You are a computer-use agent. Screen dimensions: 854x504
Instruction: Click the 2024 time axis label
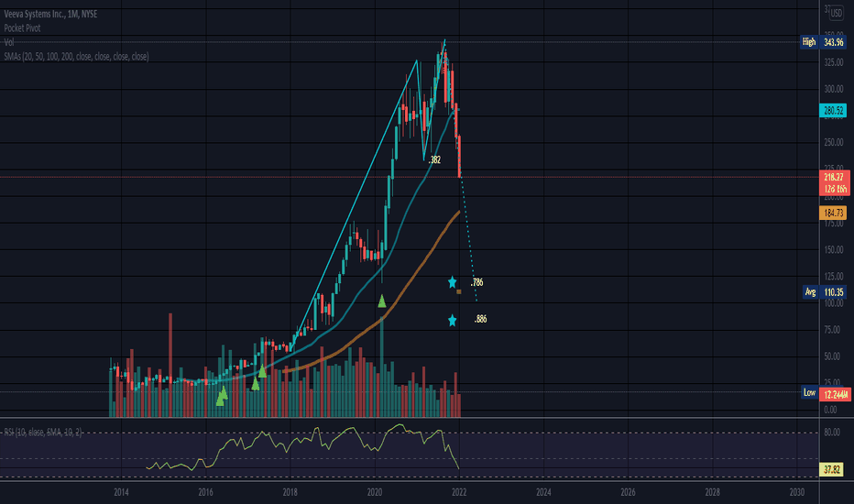click(x=543, y=492)
